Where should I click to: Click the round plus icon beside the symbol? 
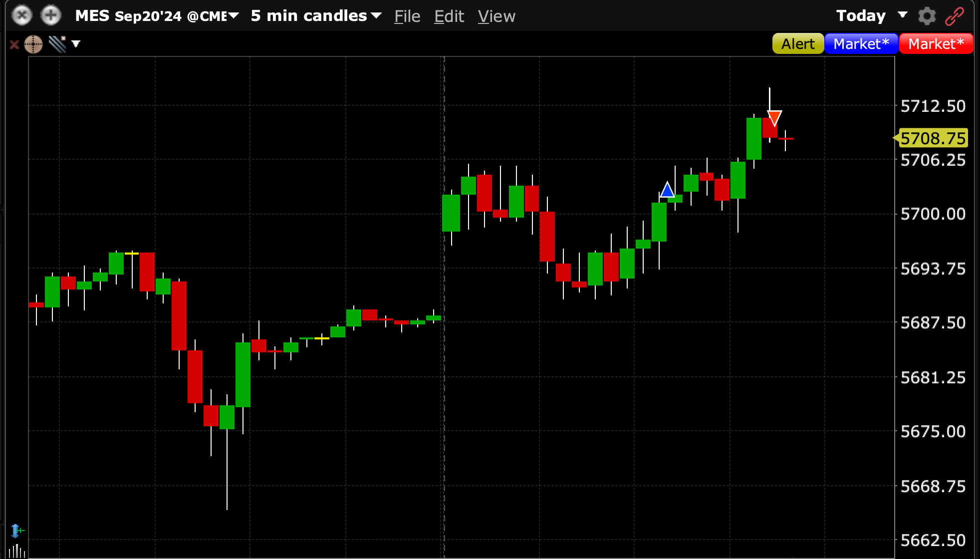click(51, 15)
